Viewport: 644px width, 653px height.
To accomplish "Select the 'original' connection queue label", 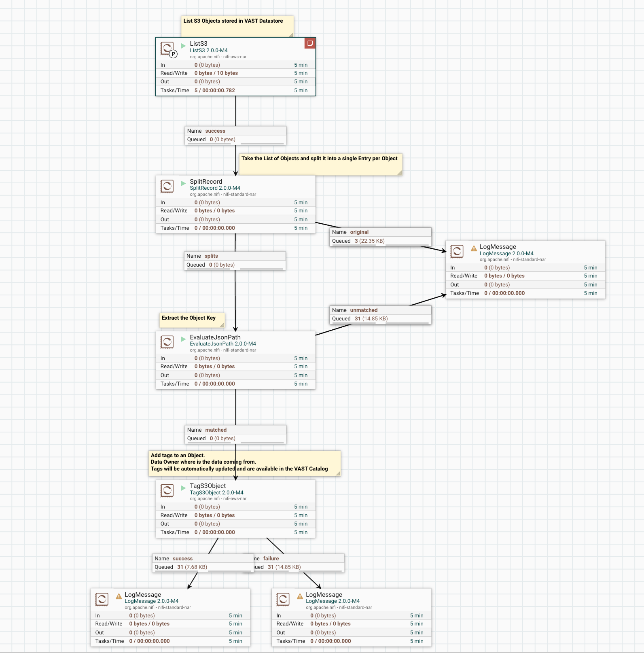I will [x=381, y=237].
